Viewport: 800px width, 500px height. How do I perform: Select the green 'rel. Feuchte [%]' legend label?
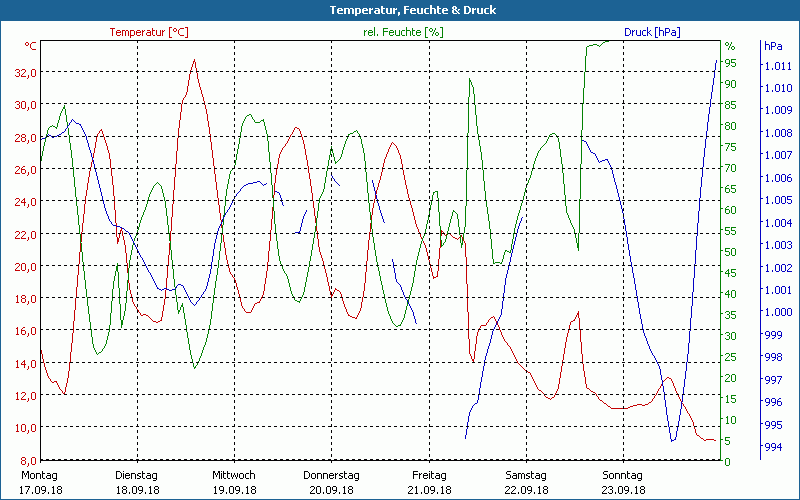[x=402, y=32]
